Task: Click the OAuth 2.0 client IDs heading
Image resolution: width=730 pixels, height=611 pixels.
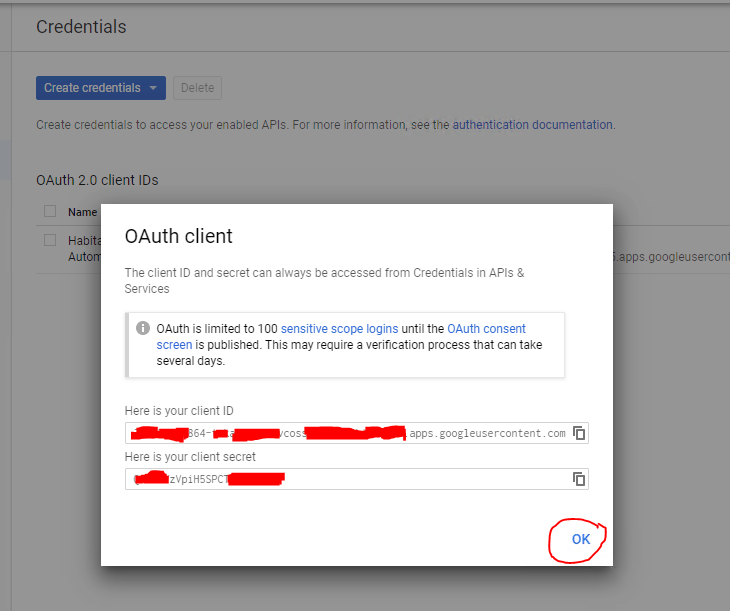Action: [x=97, y=180]
